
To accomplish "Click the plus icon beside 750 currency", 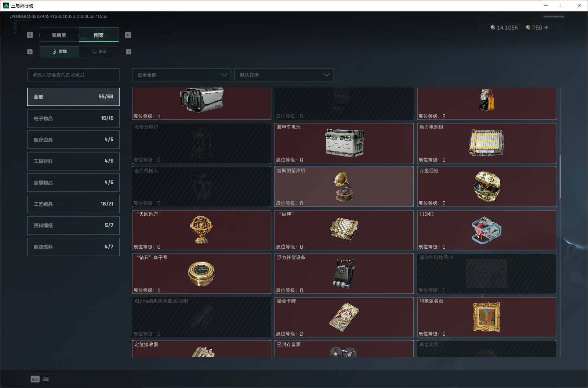I will tap(546, 28).
